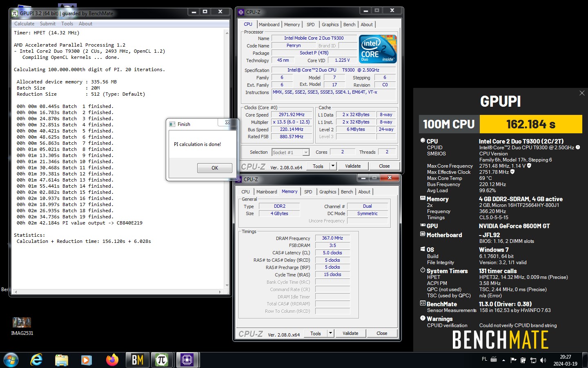This screenshot has width=588, height=368.
Task: Click the System Timers clock icon
Action: 423,270
